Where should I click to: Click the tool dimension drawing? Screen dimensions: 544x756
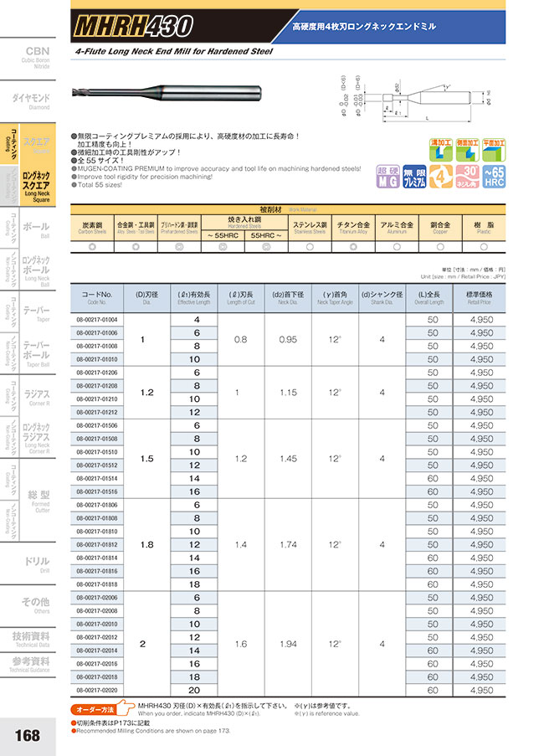pos(416,97)
